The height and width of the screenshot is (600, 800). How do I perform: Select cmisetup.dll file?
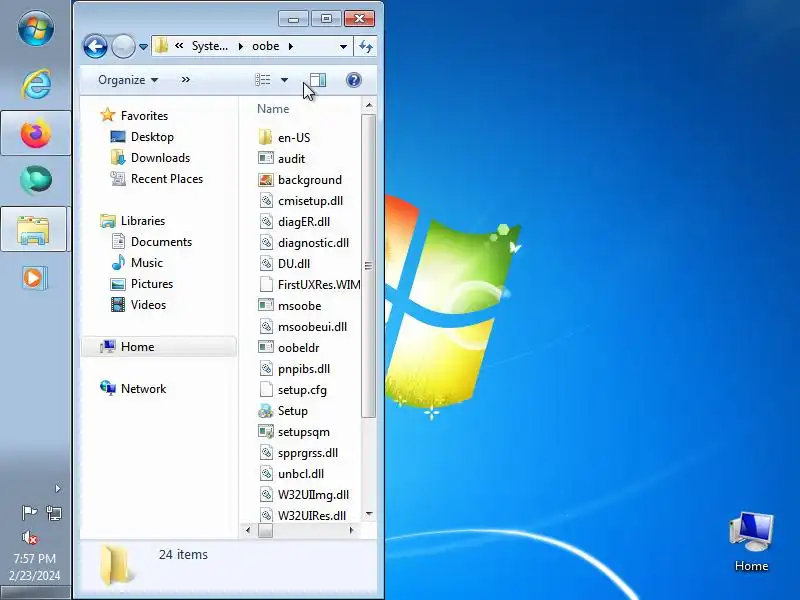pos(310,201)
